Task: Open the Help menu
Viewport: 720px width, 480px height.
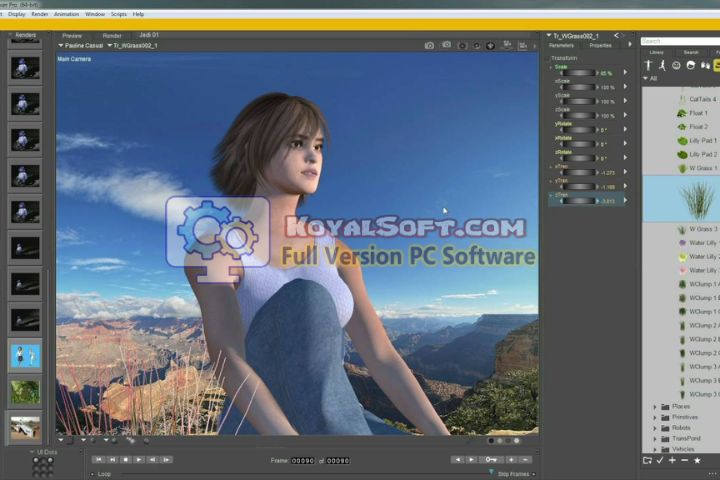Action: 138,14
